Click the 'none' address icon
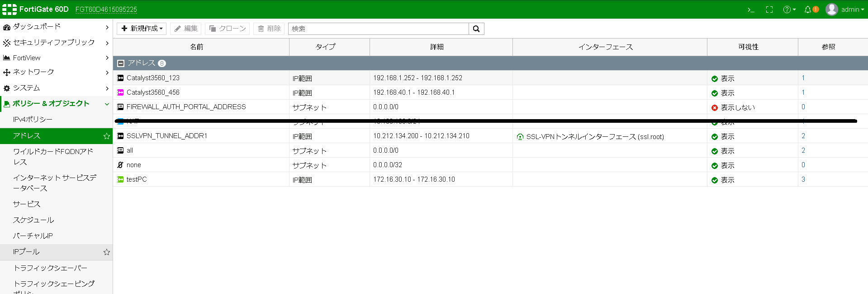This screenshot has height=294, width=868. (120, 165)
